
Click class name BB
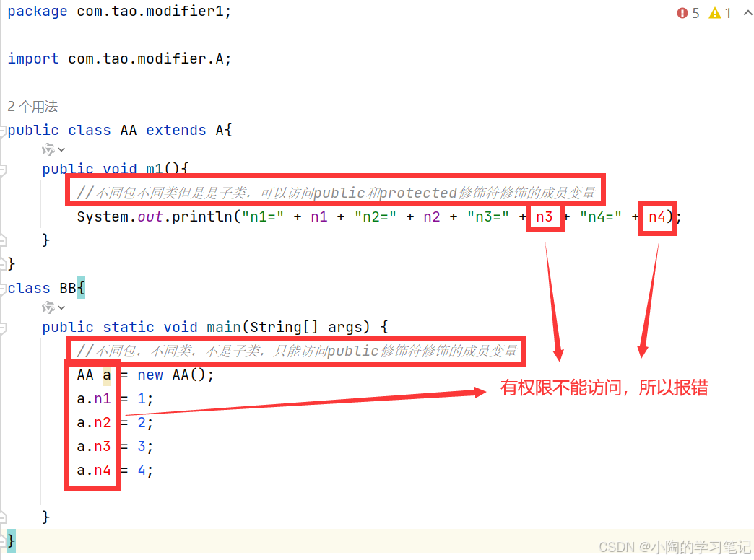click(x=68, y=288)
